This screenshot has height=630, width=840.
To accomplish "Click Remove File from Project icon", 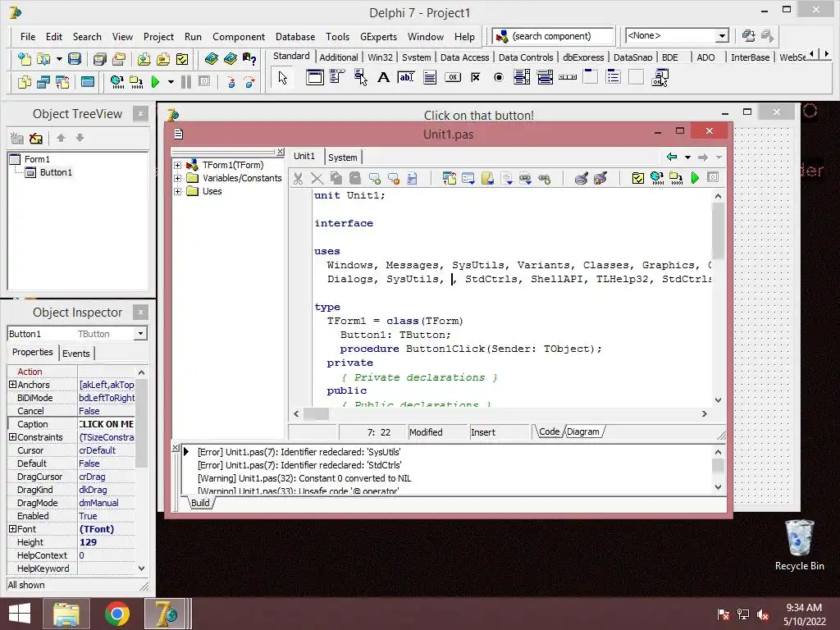I will tap(163, 59).
